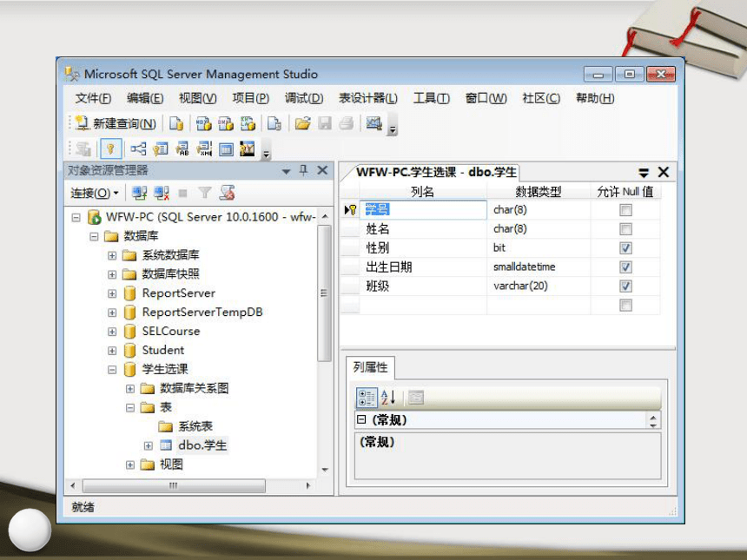Viewport: 747px width, 560px height.
Task: Expand the ReportServer database node
Action: pyautogui.click(x=112, y=293)
